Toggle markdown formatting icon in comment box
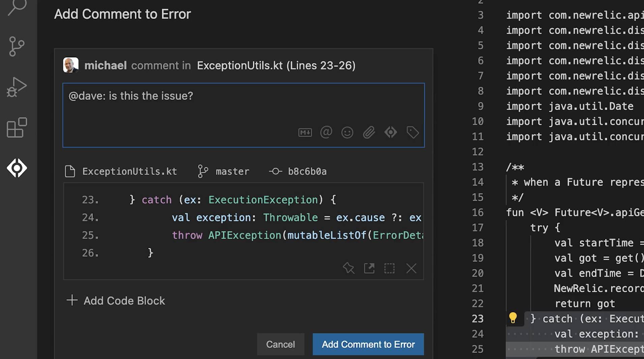Image resolution: width=644 pixels, height=359 pixels. [305, 132]
